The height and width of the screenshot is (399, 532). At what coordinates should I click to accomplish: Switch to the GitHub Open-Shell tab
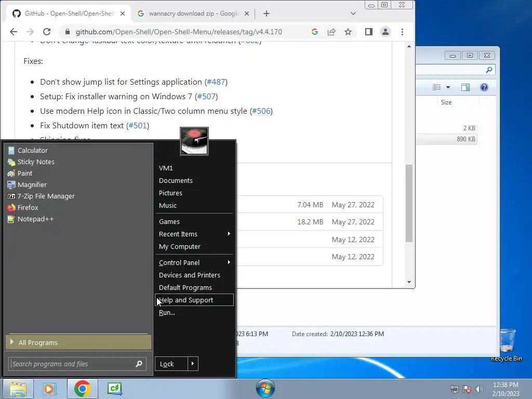[x=69, y=14]
